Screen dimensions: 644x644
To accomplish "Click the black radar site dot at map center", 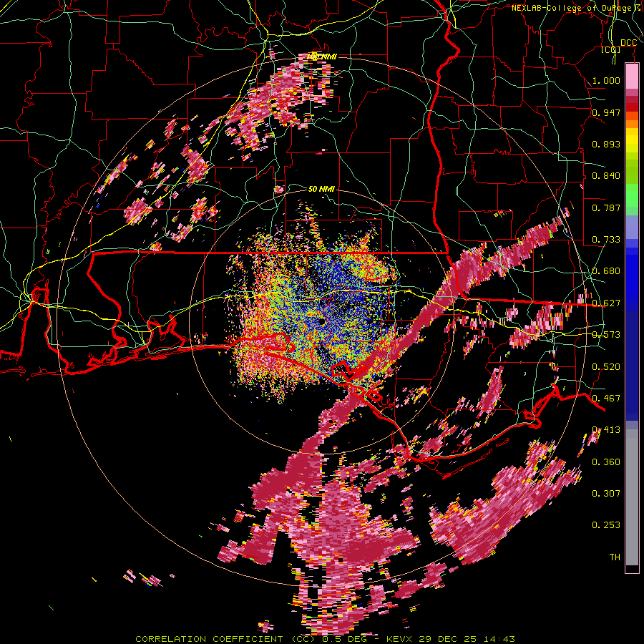I will [322, 322].
